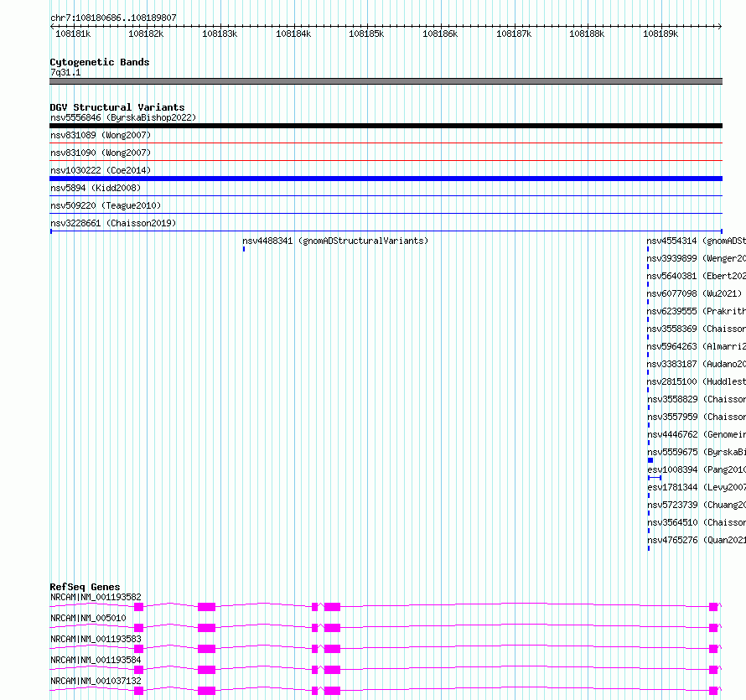Screen dimensions: 746x700
Task: Open the esv1781344 variant label
Action: pyautogui.click(x=697, y=487)
